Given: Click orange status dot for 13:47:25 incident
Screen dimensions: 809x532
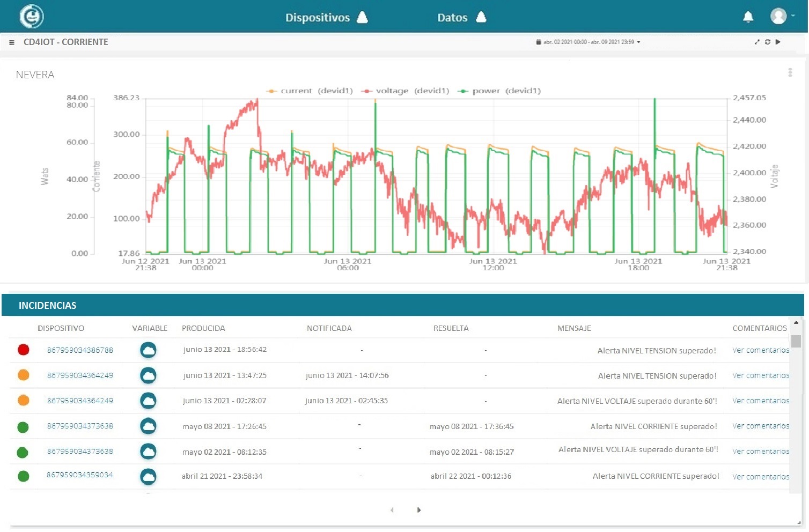Looking at the screenshot, I should 23,375.
